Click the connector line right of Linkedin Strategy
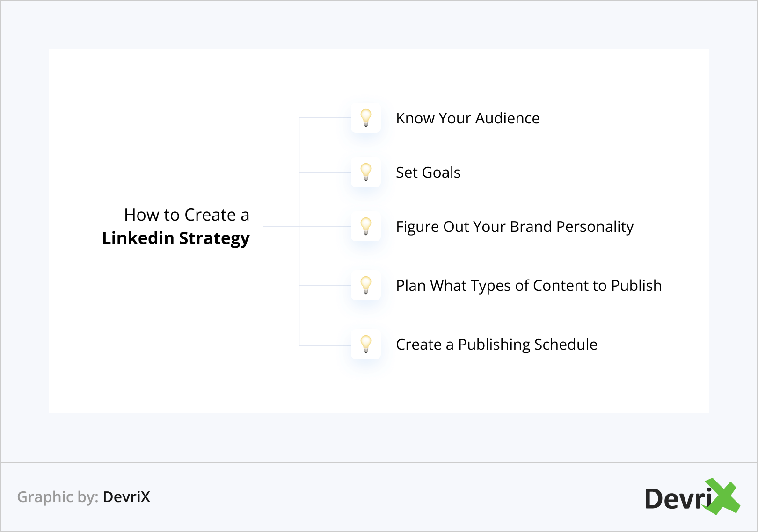The height and width of the screenshot is (532, 758). [x=281, y=226]
